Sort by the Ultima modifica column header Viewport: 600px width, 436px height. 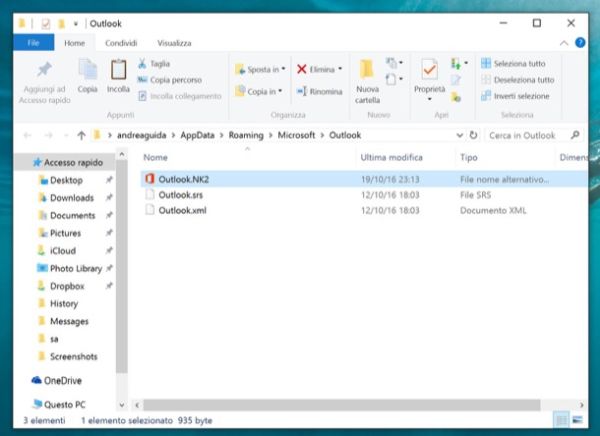click(389, 158)
